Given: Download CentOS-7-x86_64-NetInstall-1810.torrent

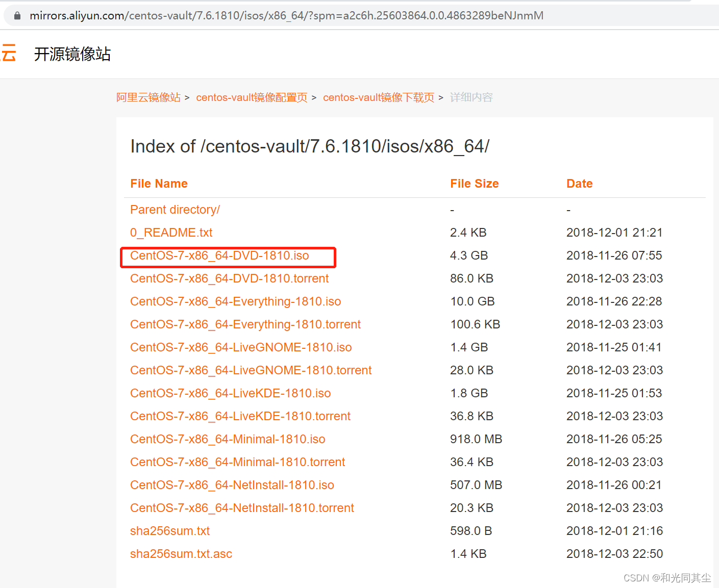Looking at the screenshot, I should 242,508.
